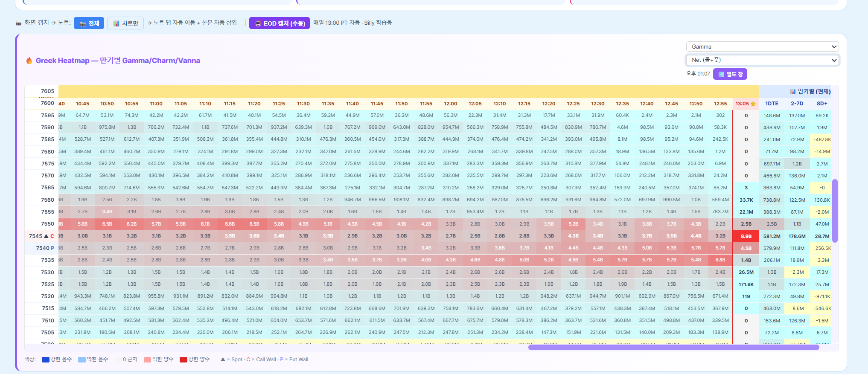Click the 6.8B cell in the 7535 row

pos(720,260)
